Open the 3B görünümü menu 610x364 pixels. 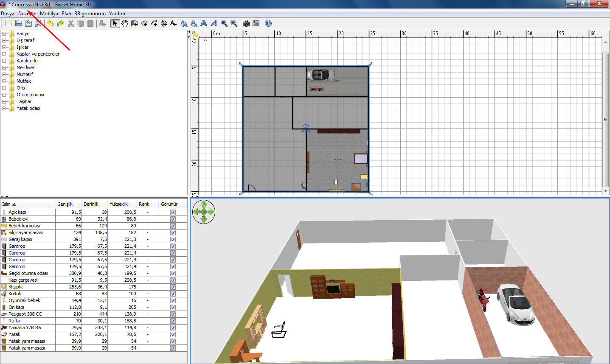[x=90, y=14]
